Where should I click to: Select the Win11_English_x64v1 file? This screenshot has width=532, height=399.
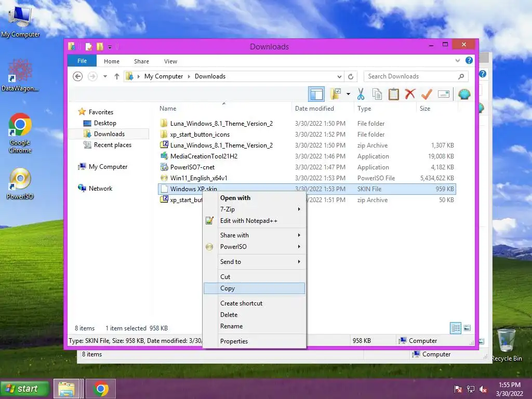click(x=199, y=178)
